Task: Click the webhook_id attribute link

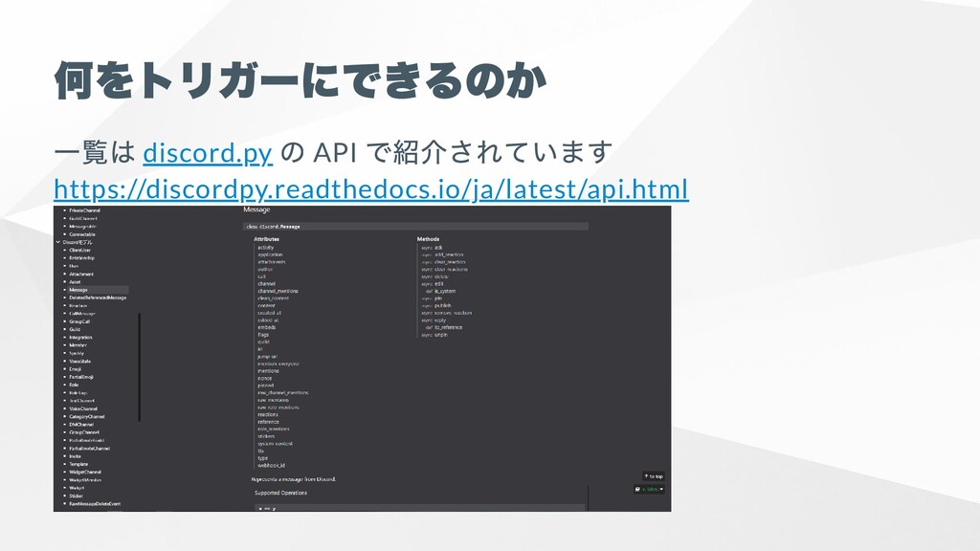Action: pos(271,466)
